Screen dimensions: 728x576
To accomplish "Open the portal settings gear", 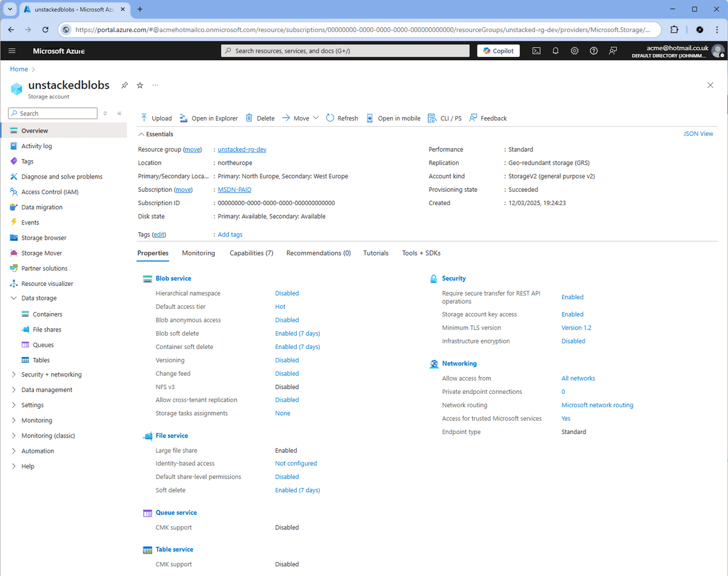I will pyautogui.click(x=575, y=51).
